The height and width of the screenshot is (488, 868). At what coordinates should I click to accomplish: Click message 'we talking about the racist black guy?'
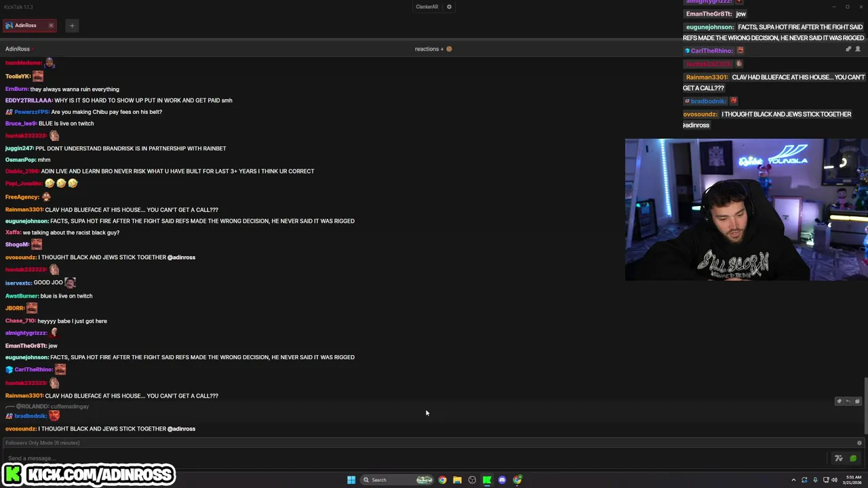[71, 232]
